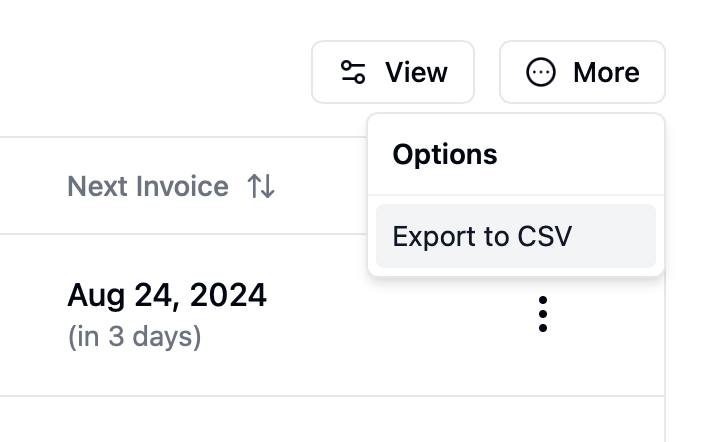710x442 pixels.
Task: Click the "(in 3 days)" subtext
Action: (134, 336)
